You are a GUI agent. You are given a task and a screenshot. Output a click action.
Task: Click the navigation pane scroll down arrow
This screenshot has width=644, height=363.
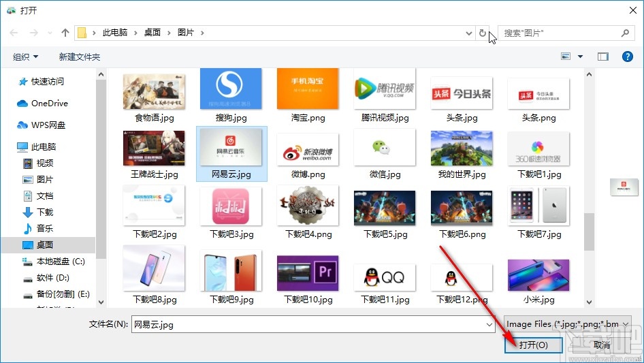tap(101, 302)
